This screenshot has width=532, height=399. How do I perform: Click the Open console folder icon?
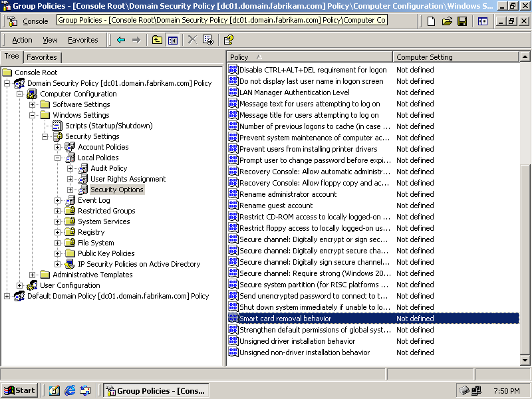[x=447, y=21]
